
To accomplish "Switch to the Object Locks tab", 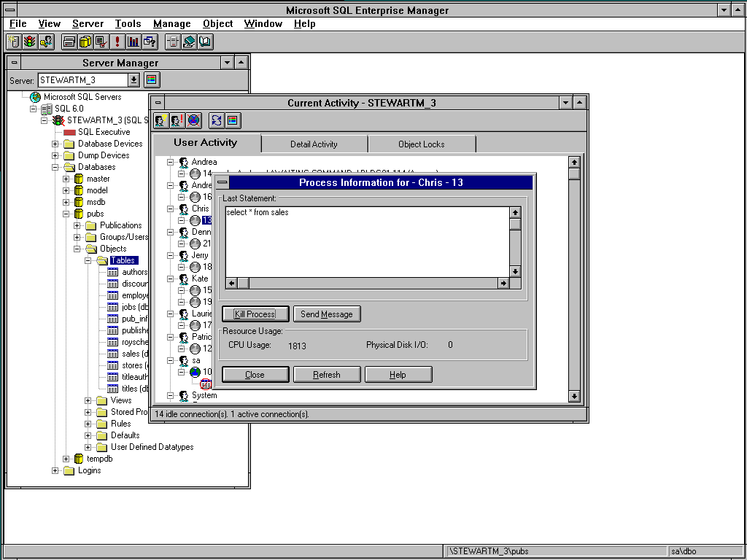I will [421, 144].
